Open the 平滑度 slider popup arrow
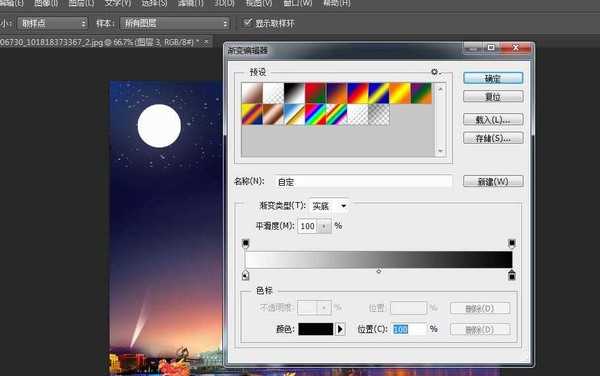The height and width of the screenshot is (376, 600). click(324, 226)
